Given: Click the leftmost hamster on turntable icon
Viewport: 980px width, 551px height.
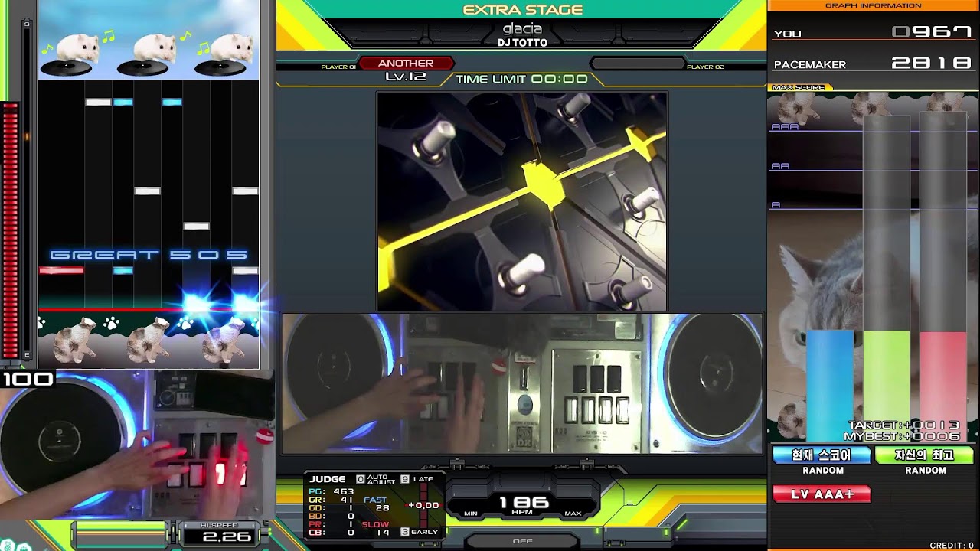Looking at the screenshot, I should [x=70, y=54].
